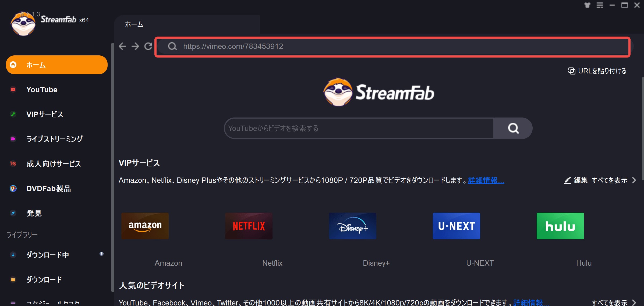Click the yellow folder download icon
644x306 pixels.
13,279
